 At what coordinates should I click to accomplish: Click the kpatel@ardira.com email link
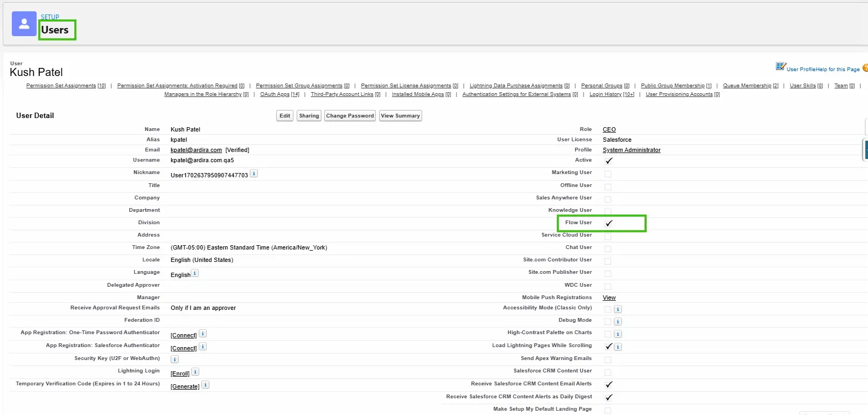(x=196, y=150)
